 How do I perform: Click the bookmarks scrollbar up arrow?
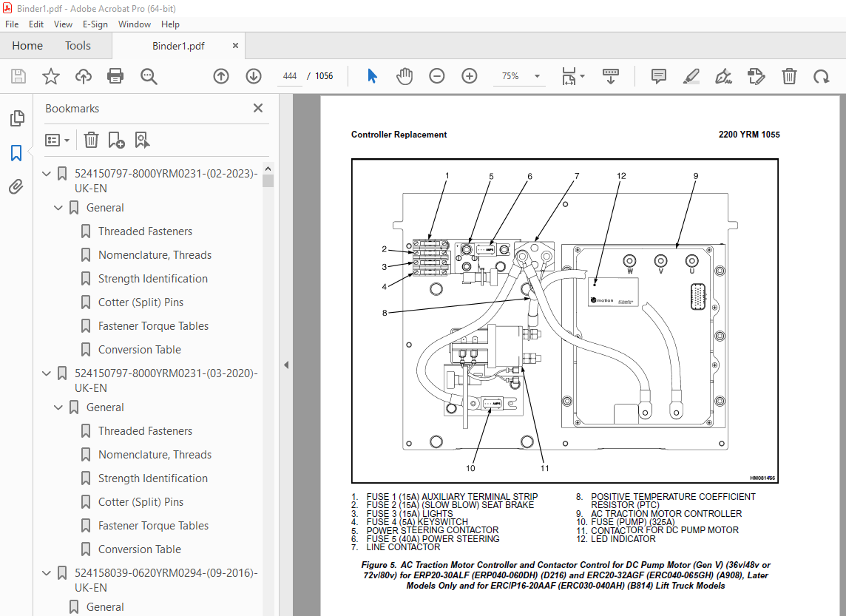click(x=268, y=169)
